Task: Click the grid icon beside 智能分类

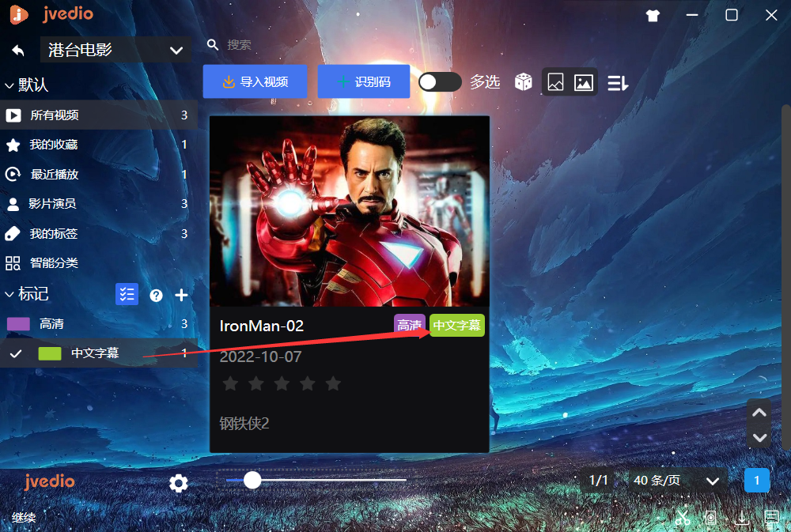Action: (x=13, y=263)
